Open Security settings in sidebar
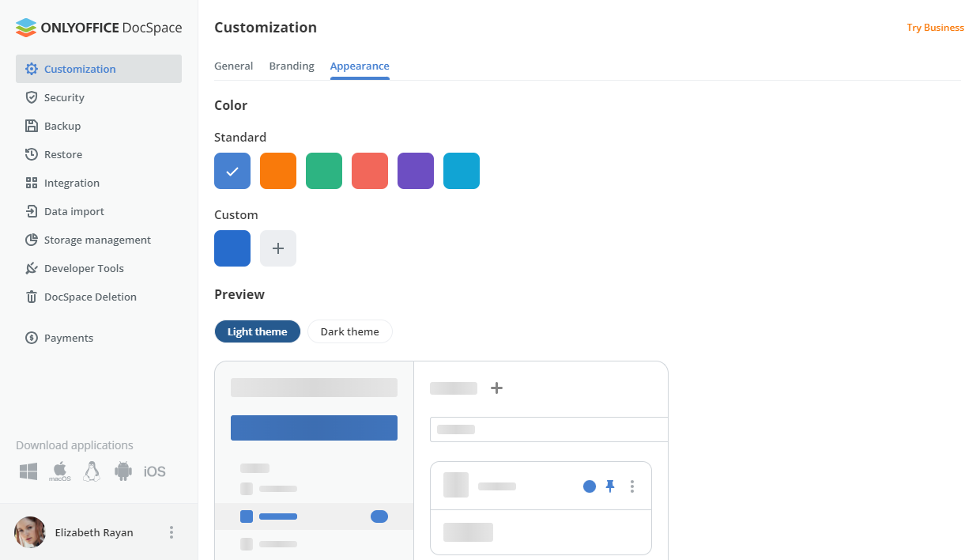Viewport: 980px width, 560px height. click(x=64, y=97)
